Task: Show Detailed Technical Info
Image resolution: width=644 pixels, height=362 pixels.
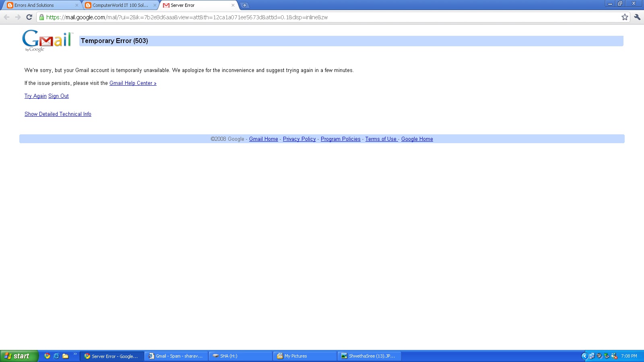Action: 58,114
